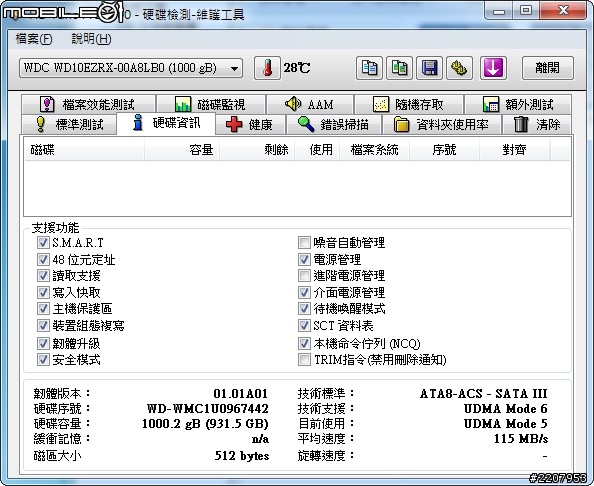
Task: Click the 容量 column header
Action: [x=182, y=150]
